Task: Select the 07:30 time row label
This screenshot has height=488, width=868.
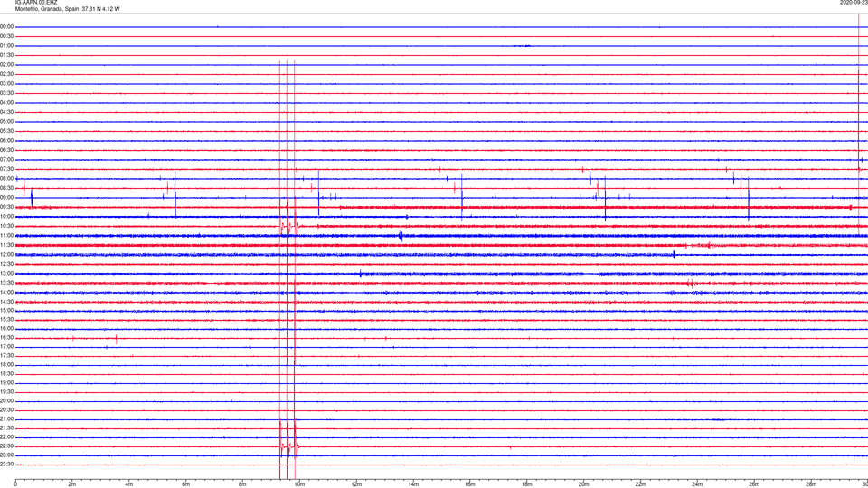Action: 6,169
